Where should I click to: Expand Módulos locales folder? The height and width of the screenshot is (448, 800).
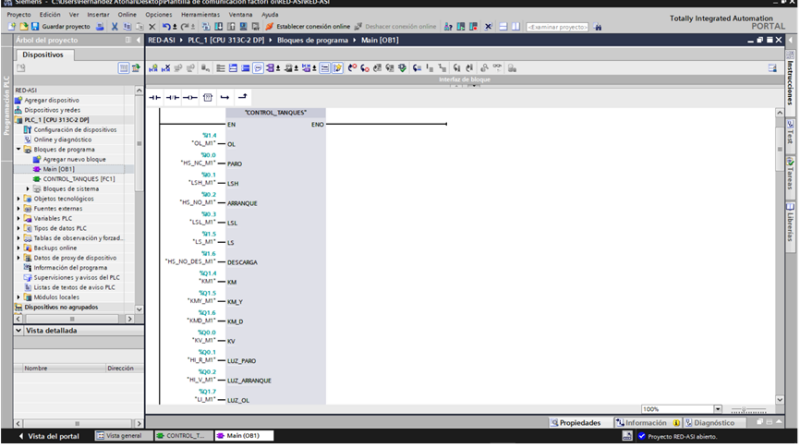[19, 297]
